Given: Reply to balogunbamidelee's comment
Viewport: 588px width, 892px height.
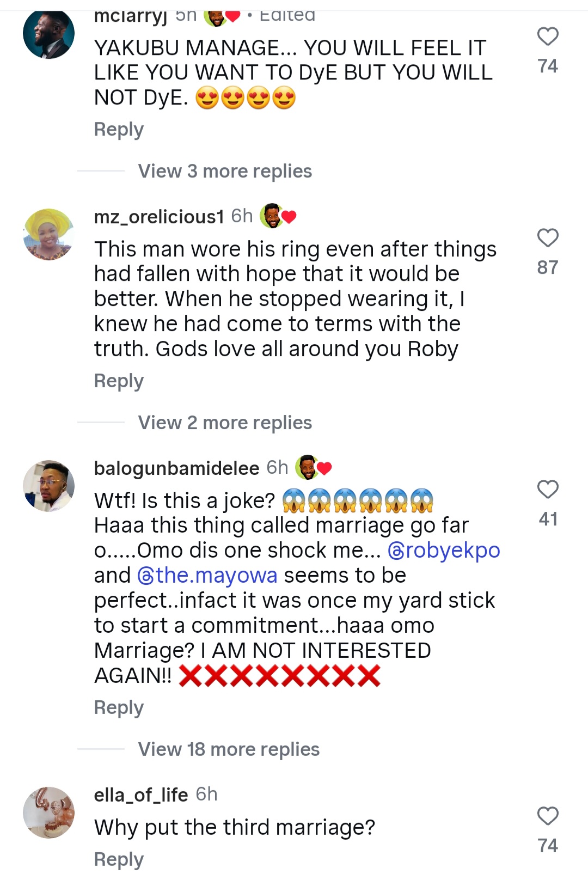Looking at the screenshot, I should point(119,707).
